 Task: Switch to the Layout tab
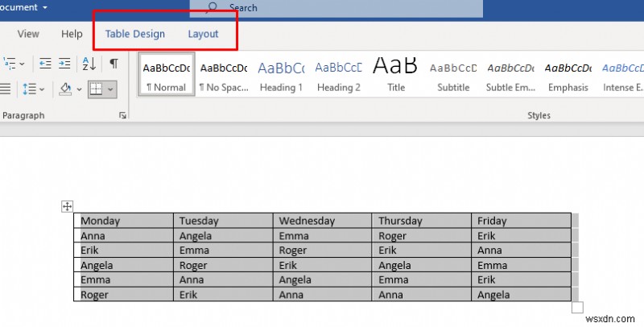point(203,34)
